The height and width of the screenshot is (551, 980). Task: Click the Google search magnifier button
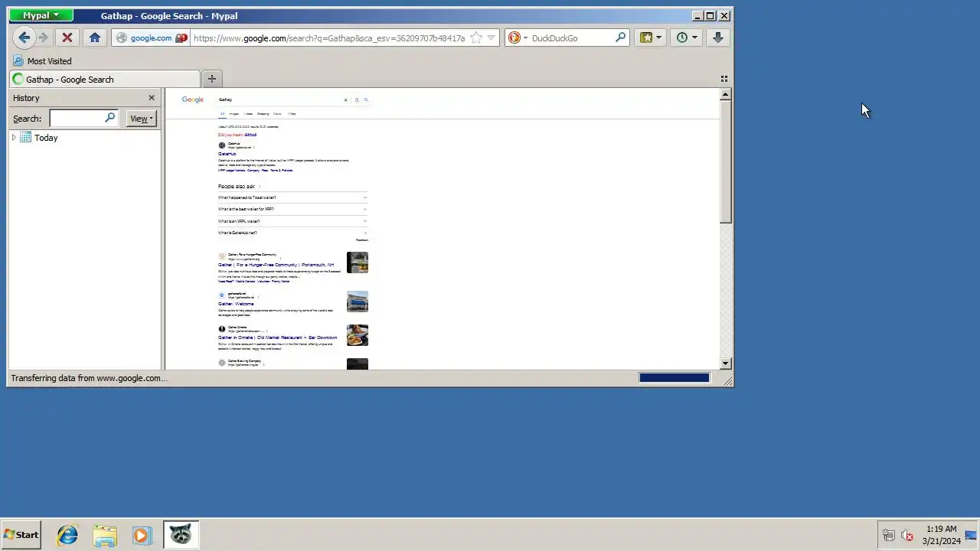point(366,99)
